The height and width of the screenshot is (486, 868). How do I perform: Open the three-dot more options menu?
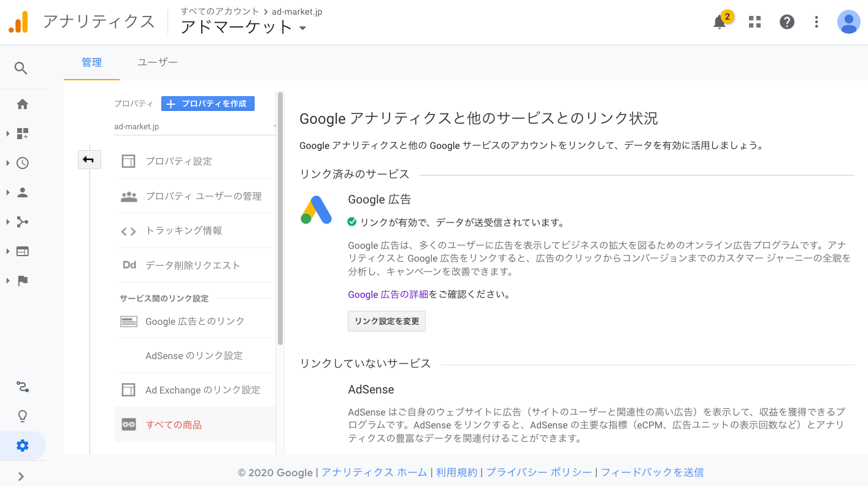pyautogui.click(x=816, y=22)
